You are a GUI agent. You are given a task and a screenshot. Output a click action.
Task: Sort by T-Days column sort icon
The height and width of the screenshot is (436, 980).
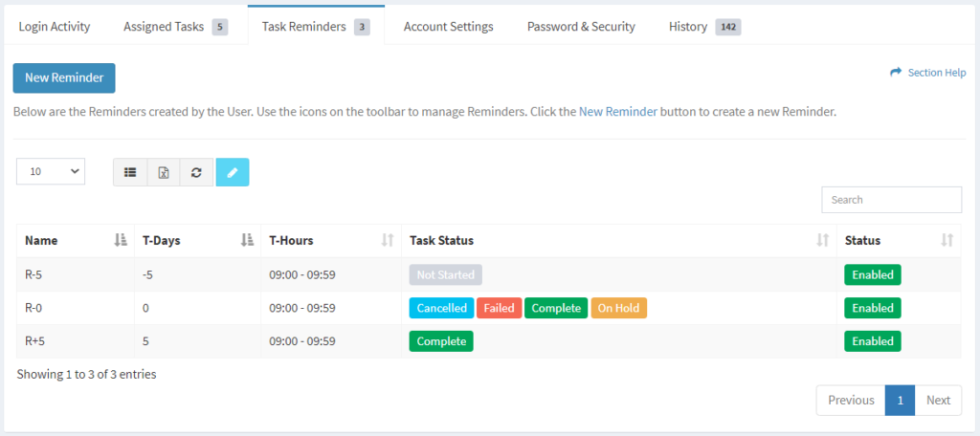point(247,241)
